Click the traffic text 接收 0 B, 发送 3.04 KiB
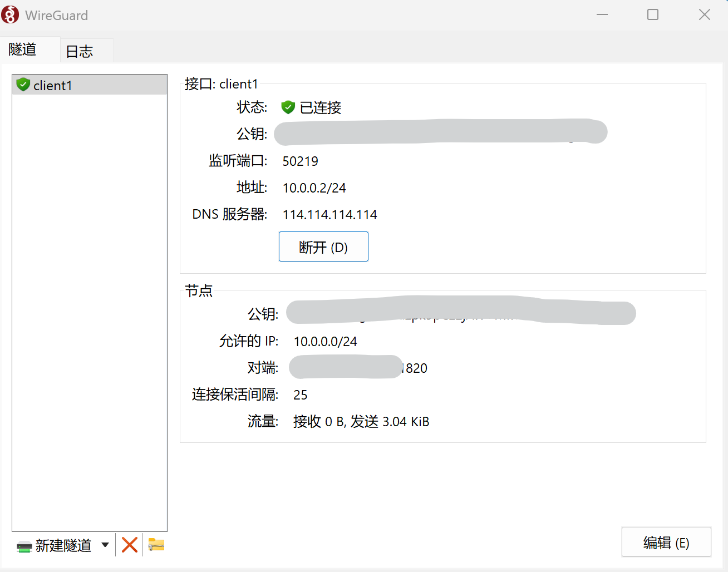 point(361,422)
